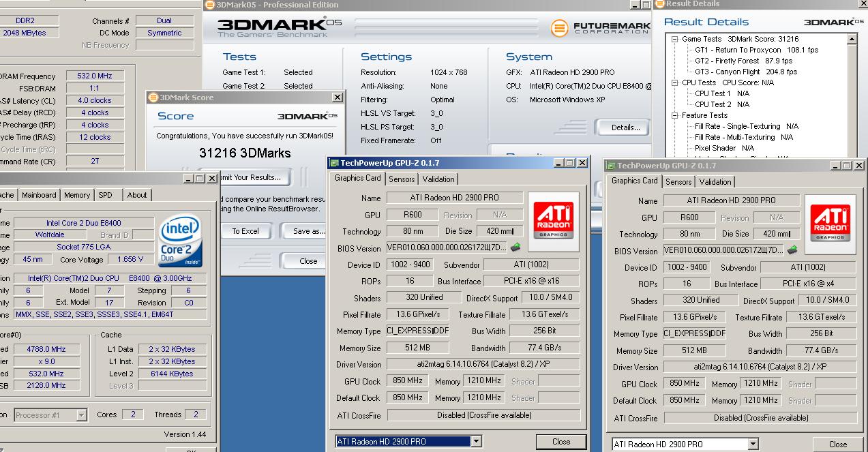Click the Intel Core 2 Duo logo in CPU-Z

(179, 242)
